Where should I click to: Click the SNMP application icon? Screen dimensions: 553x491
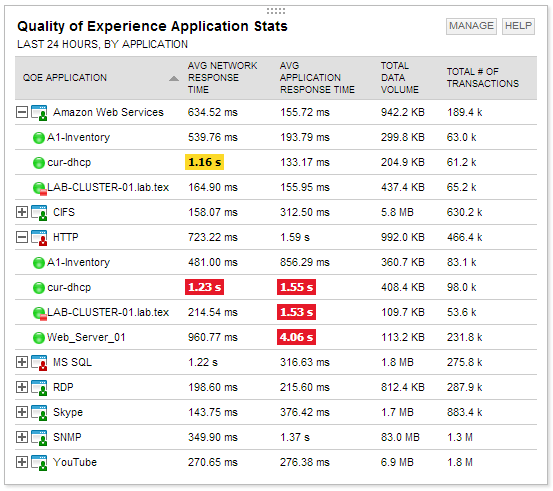39,437
